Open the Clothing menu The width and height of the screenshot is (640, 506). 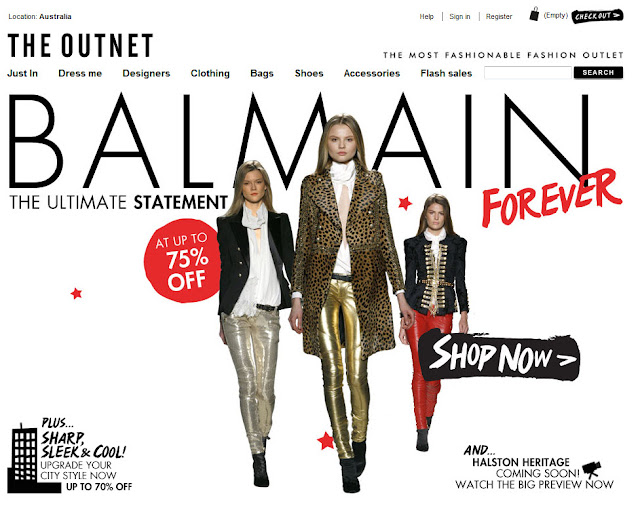click(210, 73)
